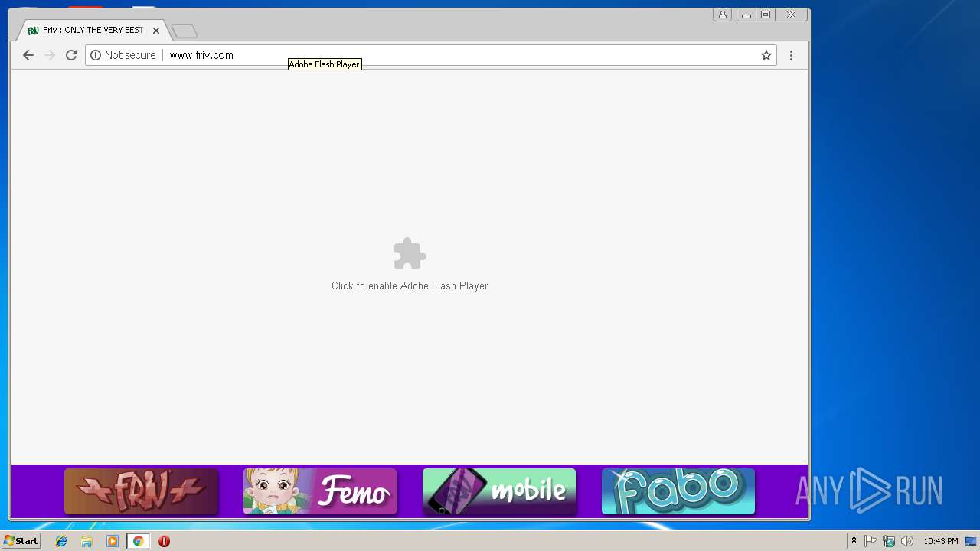Close the Chrome window
Viewport: 980px width, 551px height.
(x=792, y=15)
